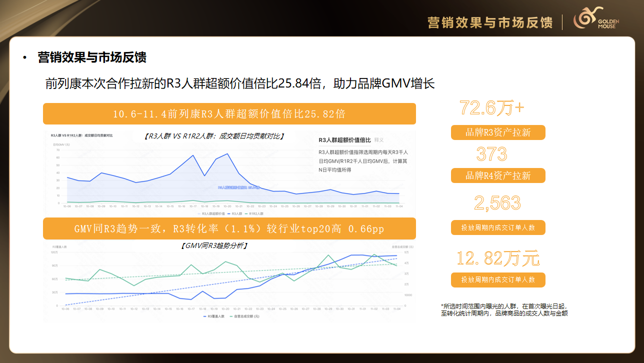Viewport: 644px width, 363px height.
Task: Click the 日均GMV (元) axis label
Action: tap(61, 144)
